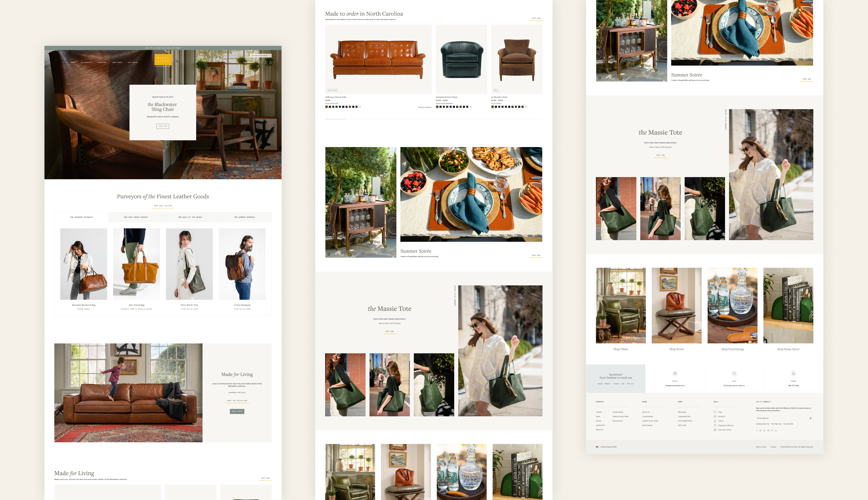Click the Shop Sofas button
The width and height of the screenshot is (868, 500).
(x=237, y=411)
